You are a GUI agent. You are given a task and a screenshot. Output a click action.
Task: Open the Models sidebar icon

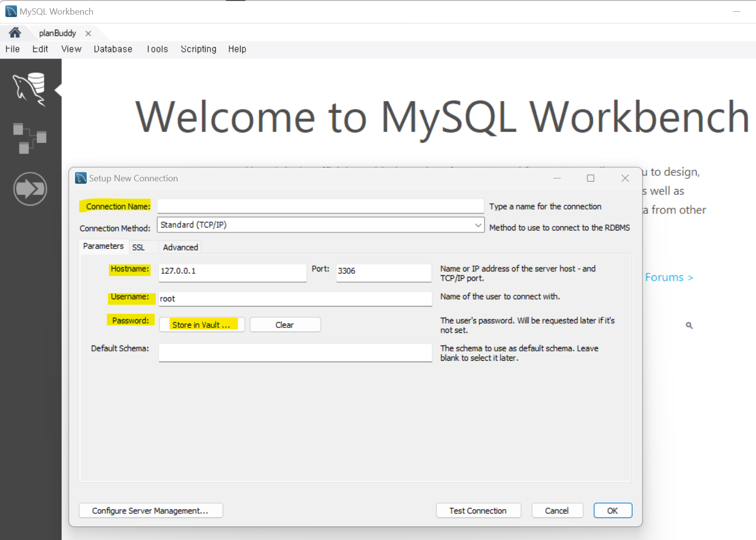[x=30, y=138]
